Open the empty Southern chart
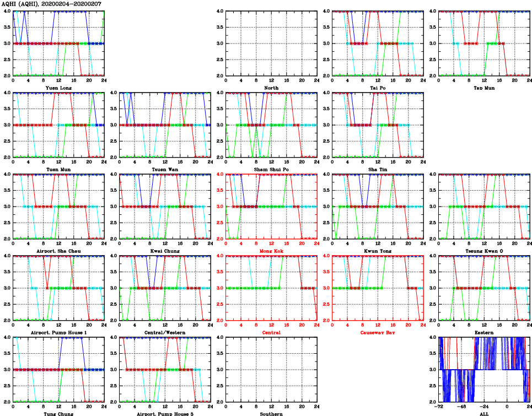Image resolution: width=532 pixels, height=416 pixels. point(271,370)
